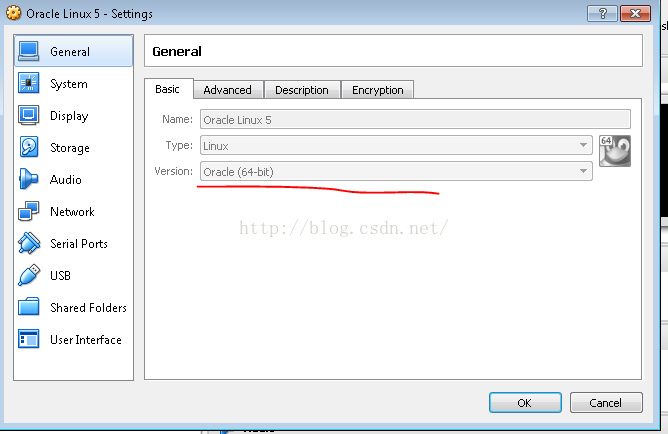The height and width of the screenshot is (434, 668).
Task: Open the Storage disk icon
Action: 29,147
